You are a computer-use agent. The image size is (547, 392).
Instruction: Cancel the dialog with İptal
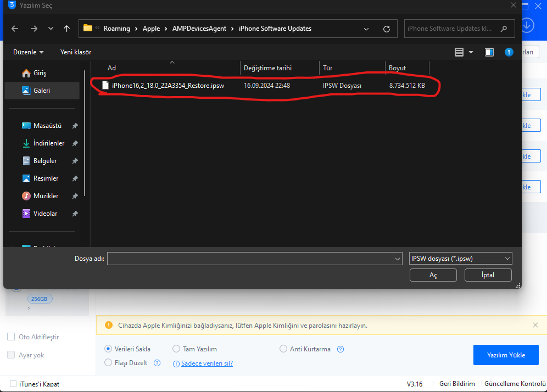488,275
